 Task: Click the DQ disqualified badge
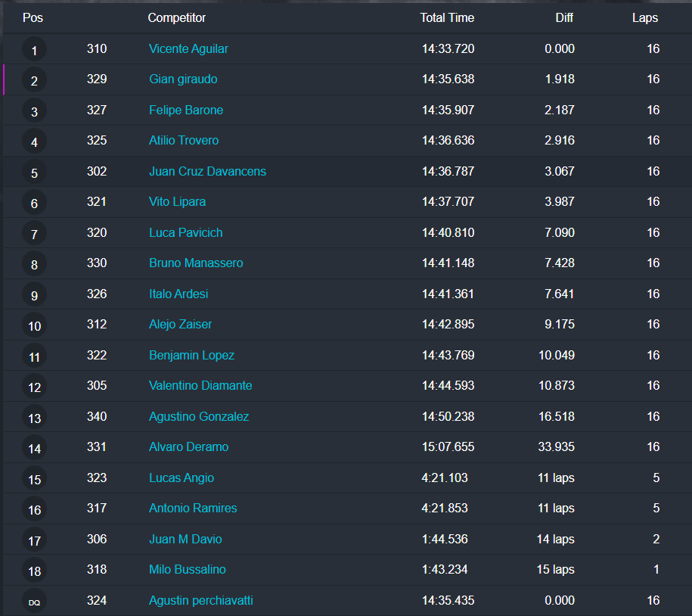pyautogui.click(x=34, y=602)
